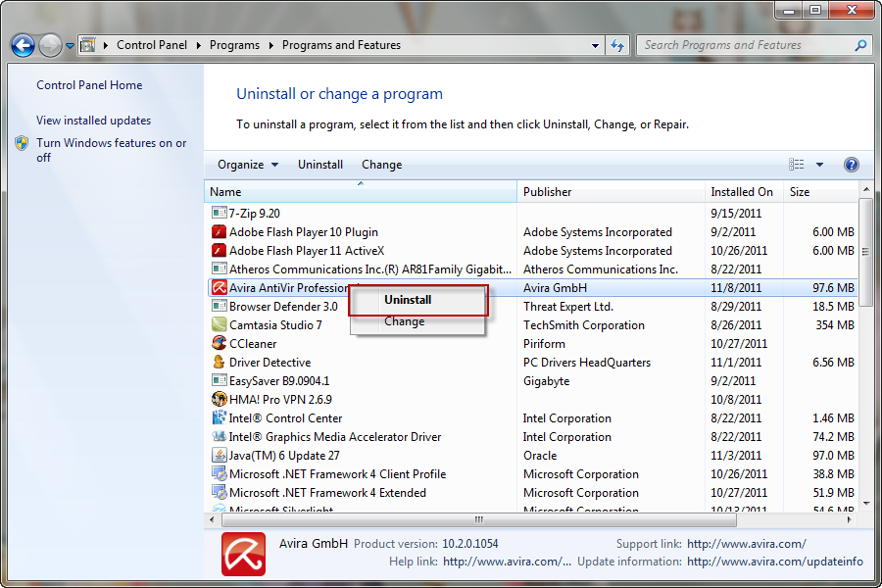The height and width of the screenshot is (588, 882).
Task: Click Change in the toolbar
Action: pos(381,165)
